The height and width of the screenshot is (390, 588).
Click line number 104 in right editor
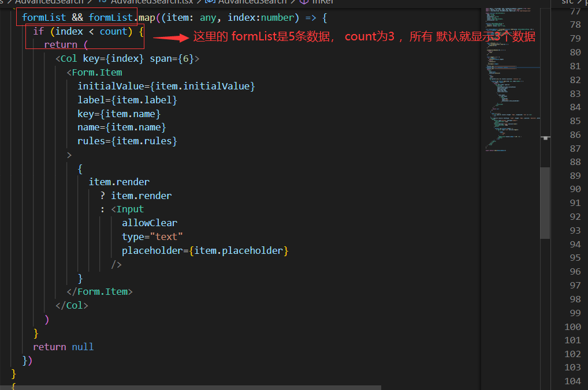tap(572, 381)
